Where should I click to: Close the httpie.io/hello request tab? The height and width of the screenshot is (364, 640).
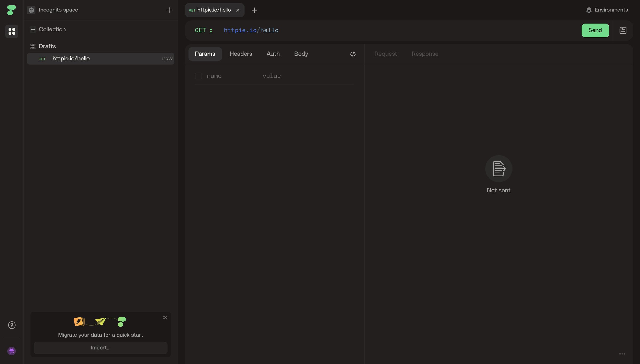click(238, 10)
